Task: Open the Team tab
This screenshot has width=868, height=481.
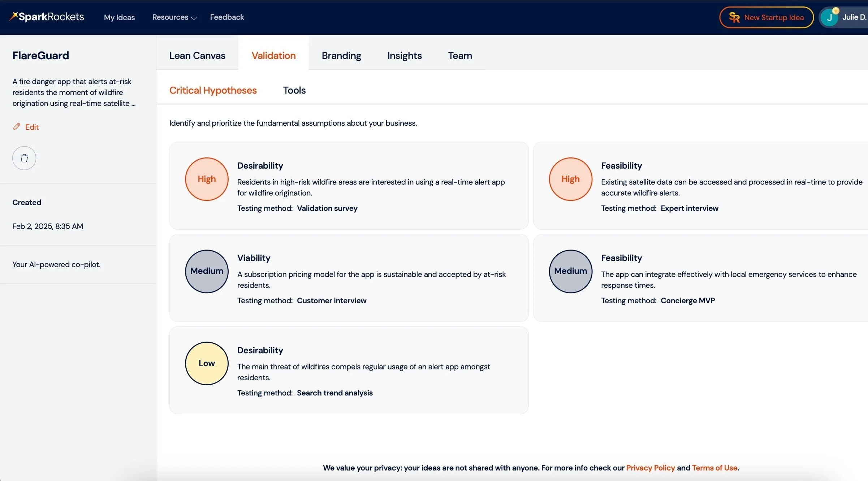Action: click(x=460, y=56)
